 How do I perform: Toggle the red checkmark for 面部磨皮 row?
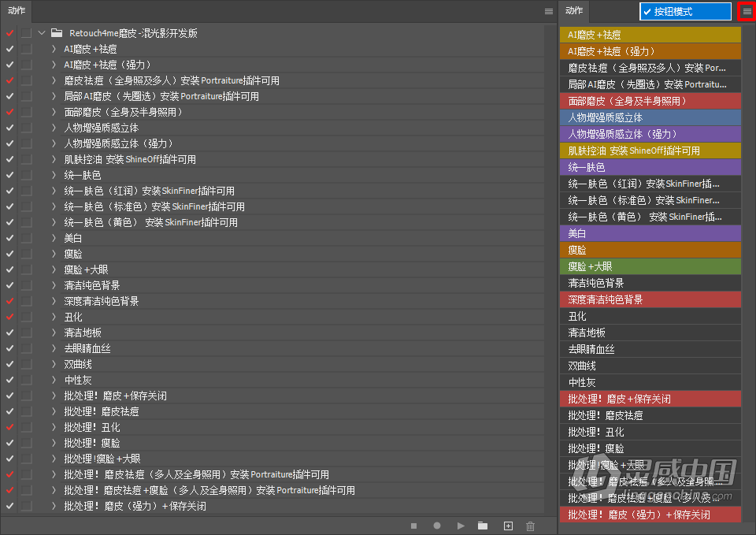coord(9,112)
